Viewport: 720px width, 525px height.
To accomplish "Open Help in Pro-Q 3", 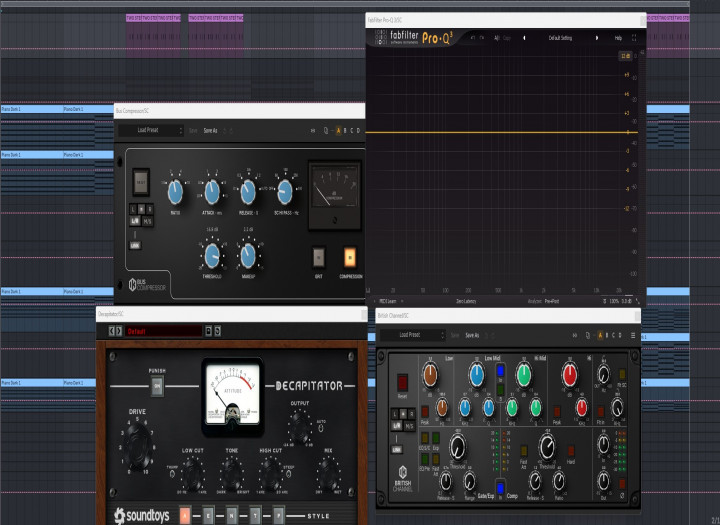I will click(618, 38).
